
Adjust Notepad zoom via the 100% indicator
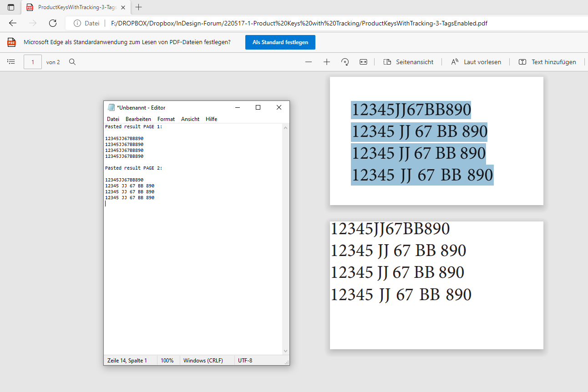167,360
